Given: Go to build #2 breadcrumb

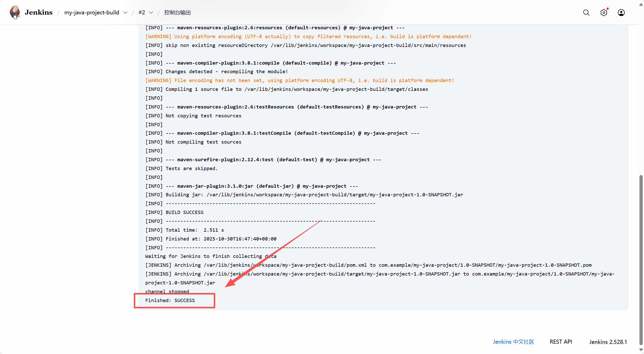Looking at the screenshot, I should point(142,13).
